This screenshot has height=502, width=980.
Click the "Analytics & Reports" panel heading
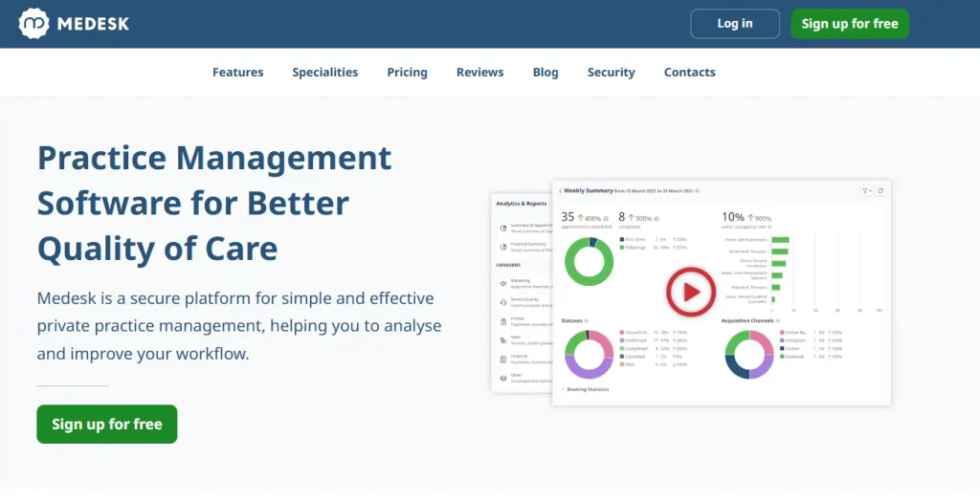[522, 204]
